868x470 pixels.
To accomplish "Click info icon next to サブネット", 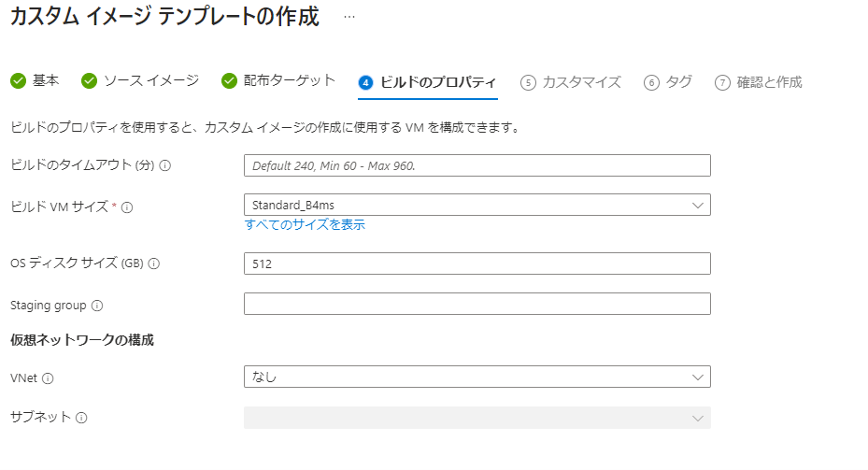I will (x=81, y=418).
